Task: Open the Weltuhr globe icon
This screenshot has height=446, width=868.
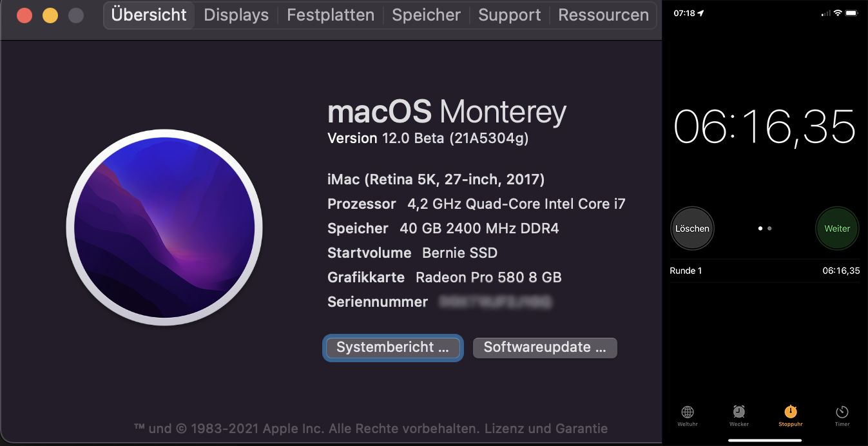Action: click(687, 412)
